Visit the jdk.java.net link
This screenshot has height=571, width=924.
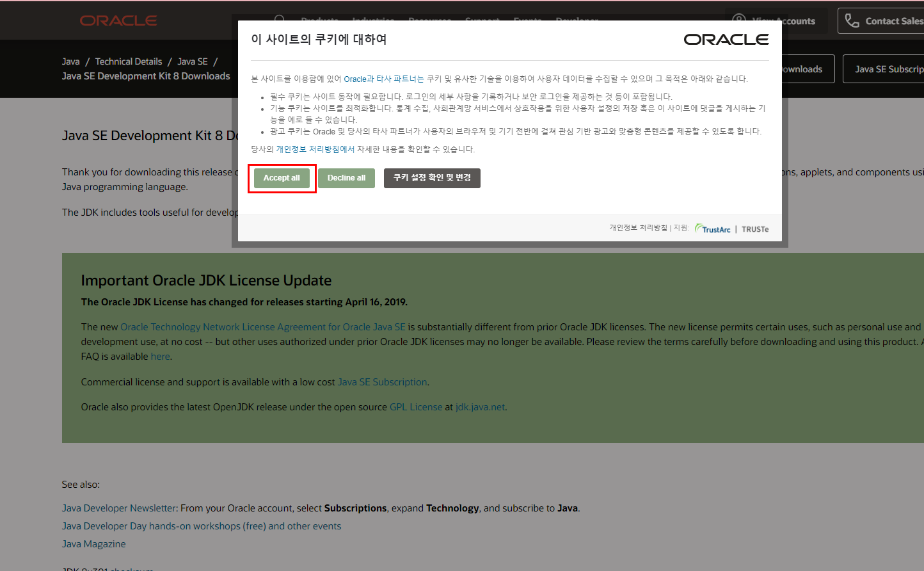481,407
